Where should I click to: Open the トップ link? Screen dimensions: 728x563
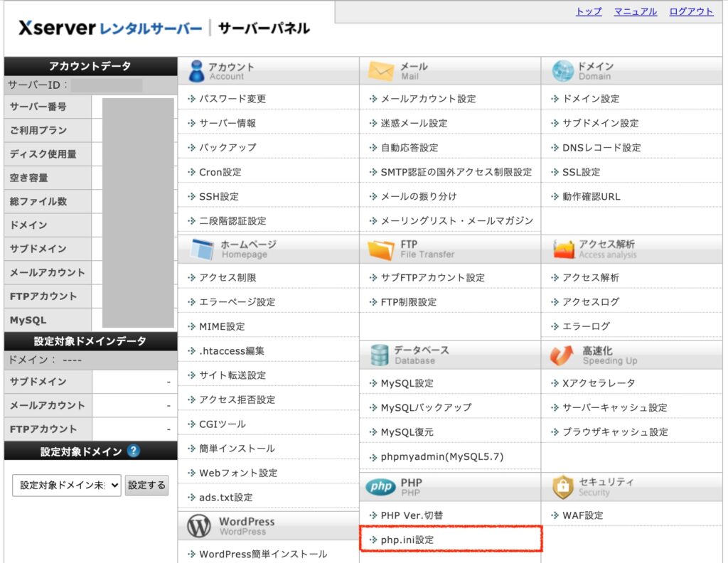tap(588, 11)
